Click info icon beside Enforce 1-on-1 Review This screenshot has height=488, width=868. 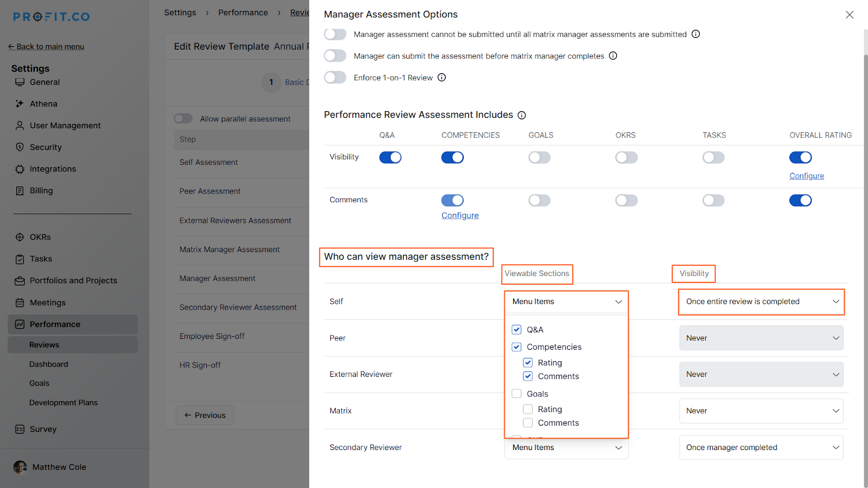tap(442, 78)
